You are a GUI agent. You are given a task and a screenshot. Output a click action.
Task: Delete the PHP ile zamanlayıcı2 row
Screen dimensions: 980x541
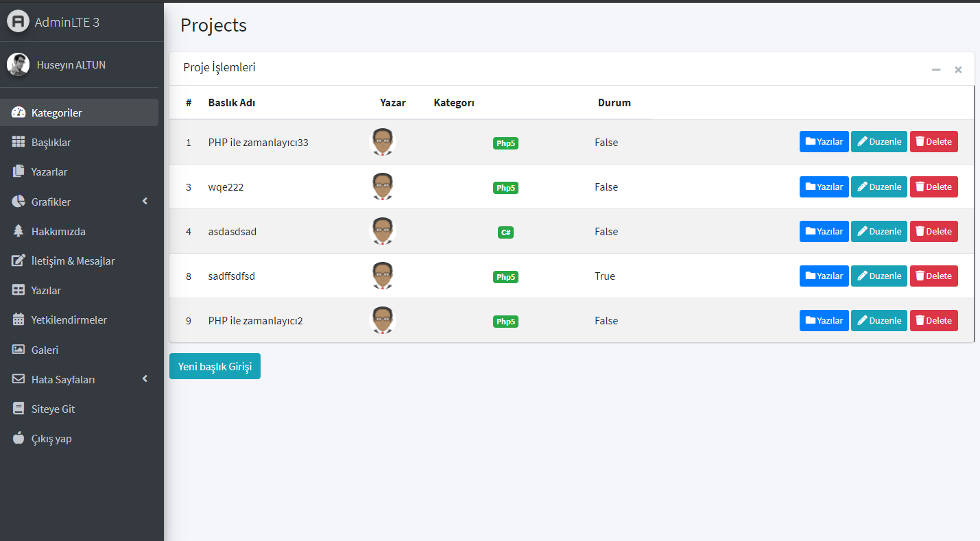[x=933, y=320]
